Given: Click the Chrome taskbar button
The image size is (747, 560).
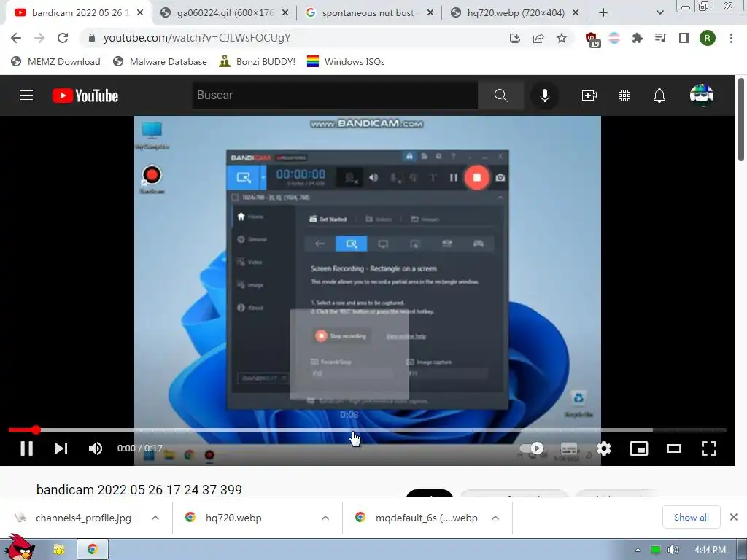Looking at the screenshot, I should [x=93, y=550].
